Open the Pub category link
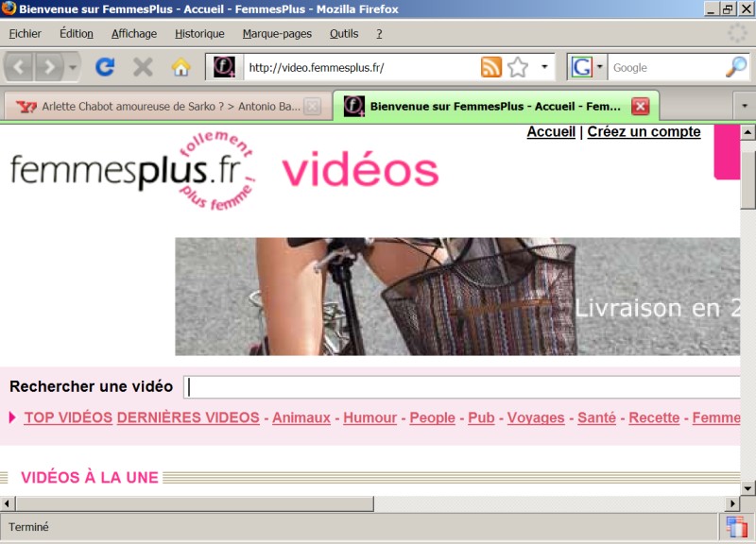756x544 pixels. click(x=481, y=417)
